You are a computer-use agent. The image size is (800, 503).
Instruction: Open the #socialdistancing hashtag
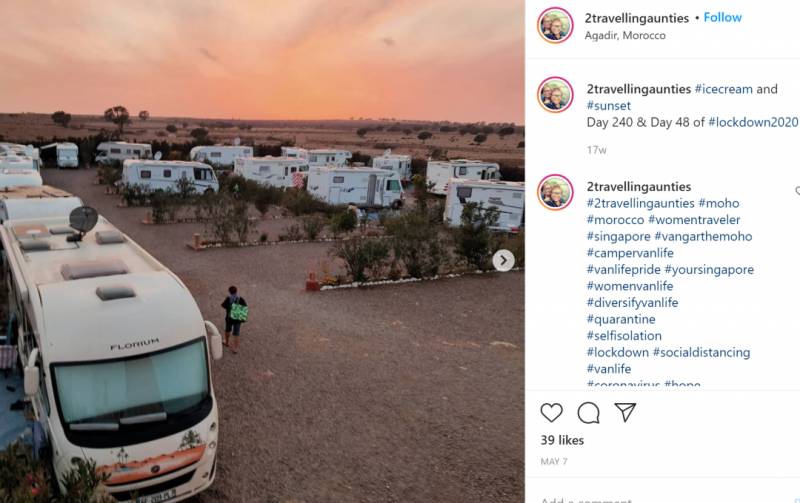702,353
